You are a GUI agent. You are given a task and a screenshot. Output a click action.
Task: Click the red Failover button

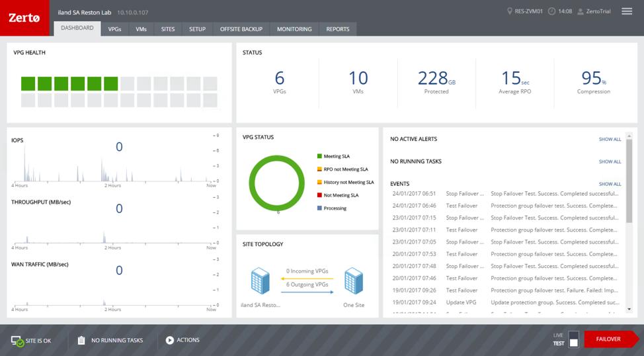click(611, 339)
